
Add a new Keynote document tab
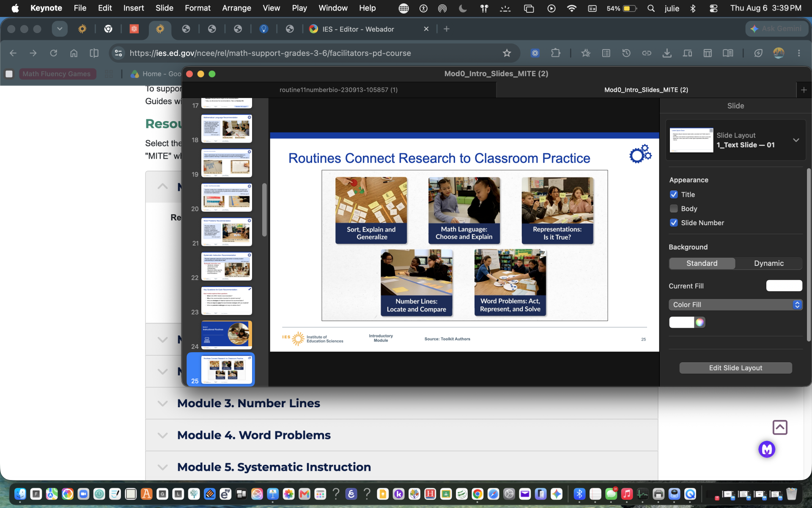coord(804,90)
